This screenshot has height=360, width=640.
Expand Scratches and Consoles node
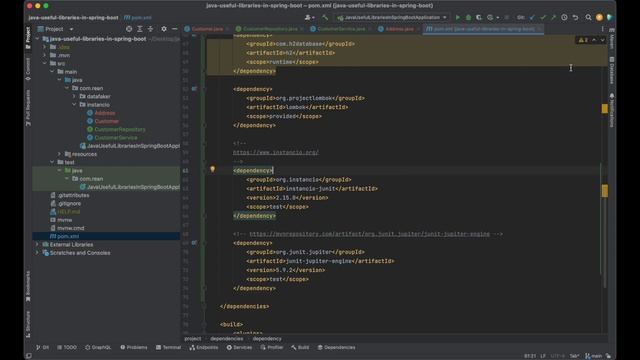click(37, 253)
